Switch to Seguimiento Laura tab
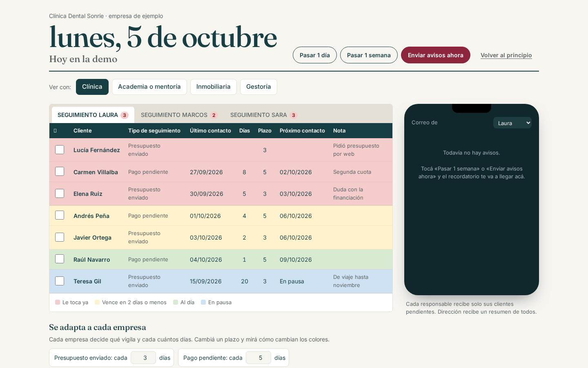Screen dimensions: 588x368 click(x=93, y=115)
